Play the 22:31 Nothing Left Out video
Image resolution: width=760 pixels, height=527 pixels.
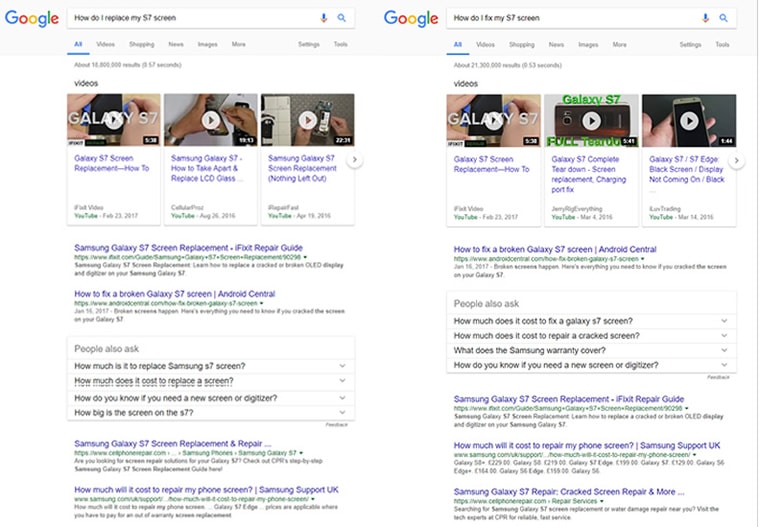coord(307,120)
